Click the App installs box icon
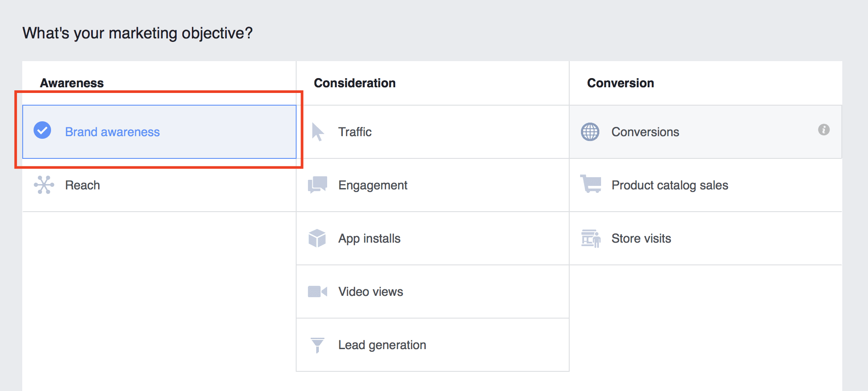Viewport: 868px width, 391px height. pyautogui.click(x=317, y=238)
